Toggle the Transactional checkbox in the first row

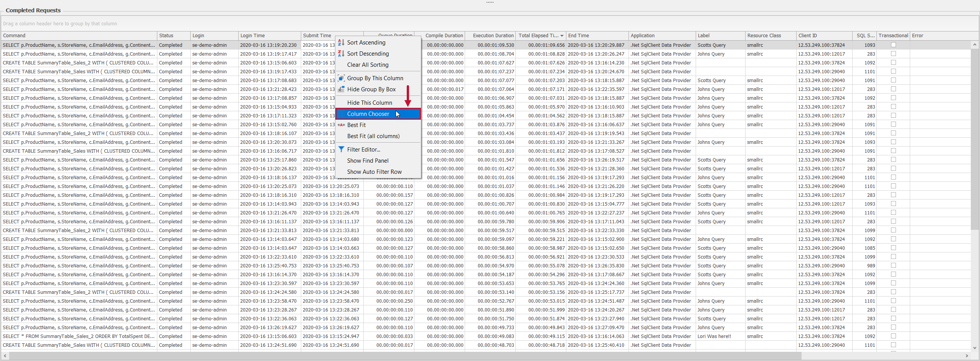[x=893, y=45]
